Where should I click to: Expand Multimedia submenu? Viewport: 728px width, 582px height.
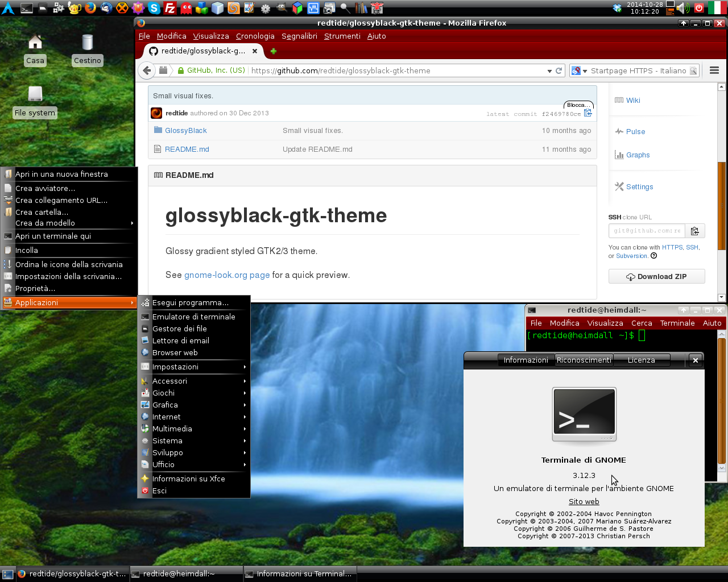[x=194, y=429]
